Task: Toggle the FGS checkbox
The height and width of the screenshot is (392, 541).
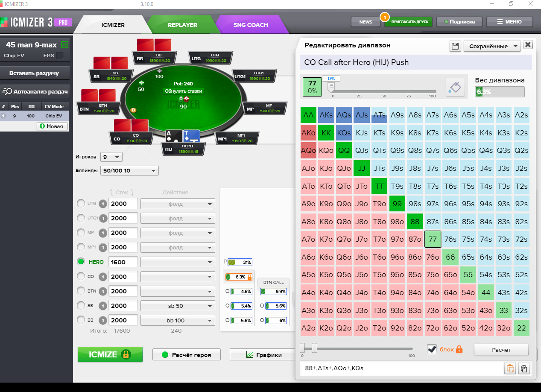Action: coord(60,56)
